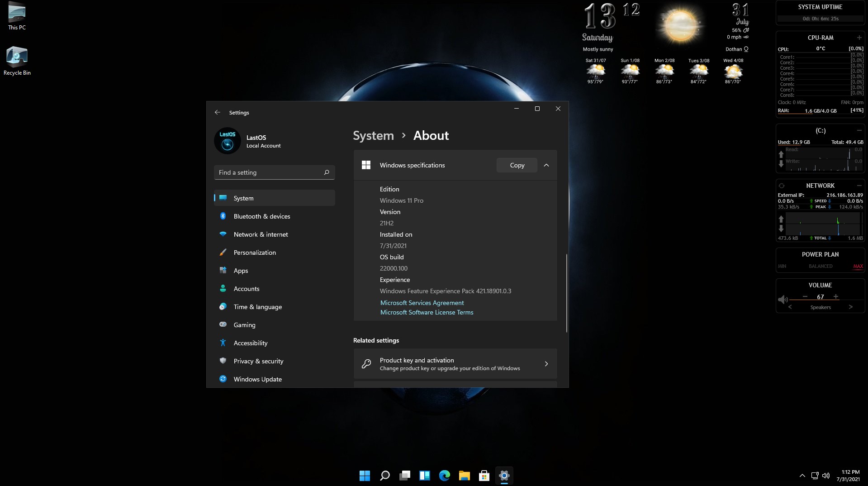This screenshot has height=486, width=868.
Task: Open Bluetooth & devices settings
Action: pos(274,216)
